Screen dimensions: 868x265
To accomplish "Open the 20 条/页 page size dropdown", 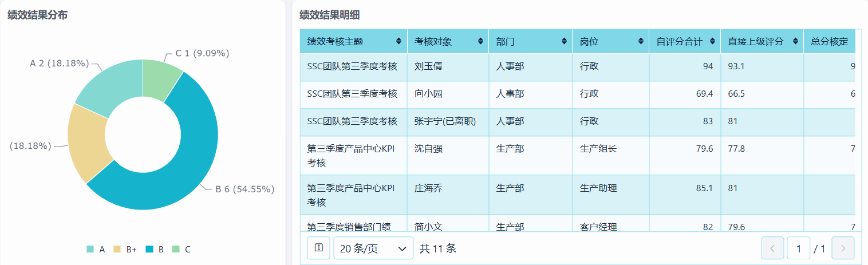I will point(373,248).
